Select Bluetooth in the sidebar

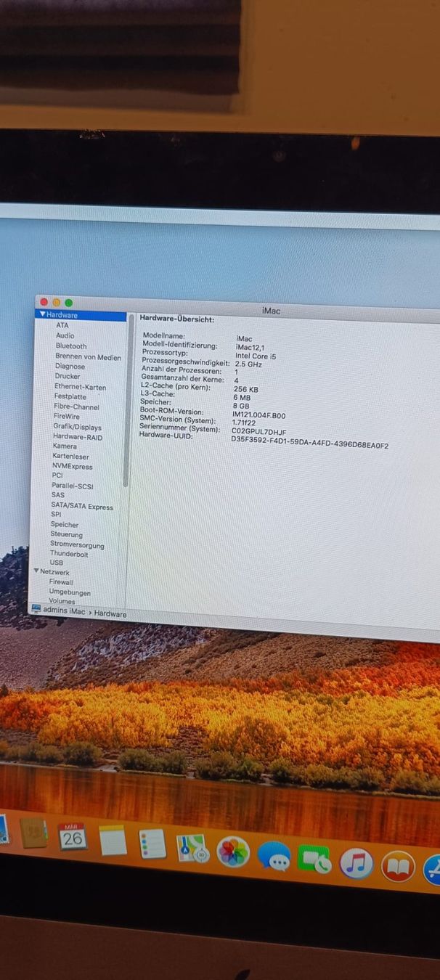[70, 346]
